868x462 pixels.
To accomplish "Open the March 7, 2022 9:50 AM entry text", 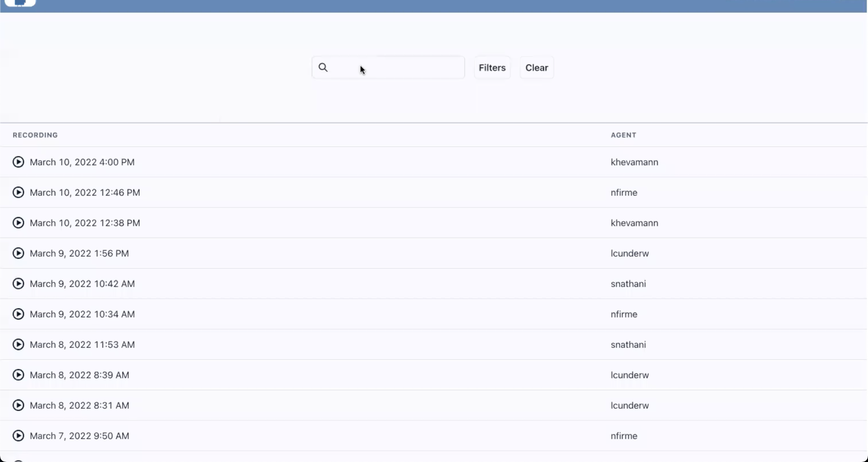I will click(x=80, y=436).
